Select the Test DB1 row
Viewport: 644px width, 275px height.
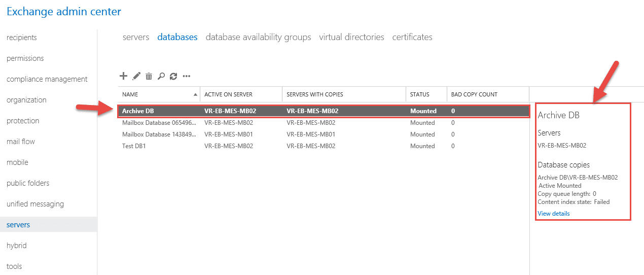pyautogui.click(x=324, y=146)
